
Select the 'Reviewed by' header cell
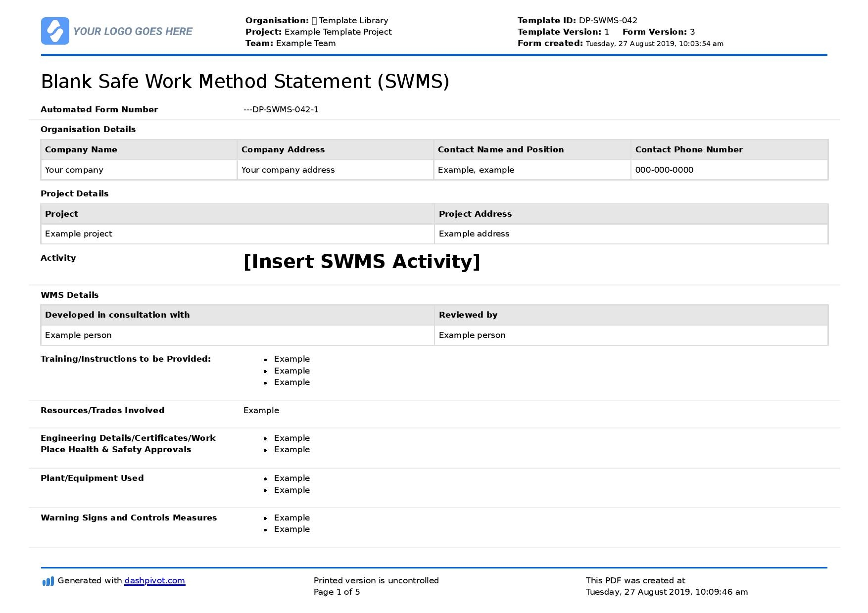468,315
